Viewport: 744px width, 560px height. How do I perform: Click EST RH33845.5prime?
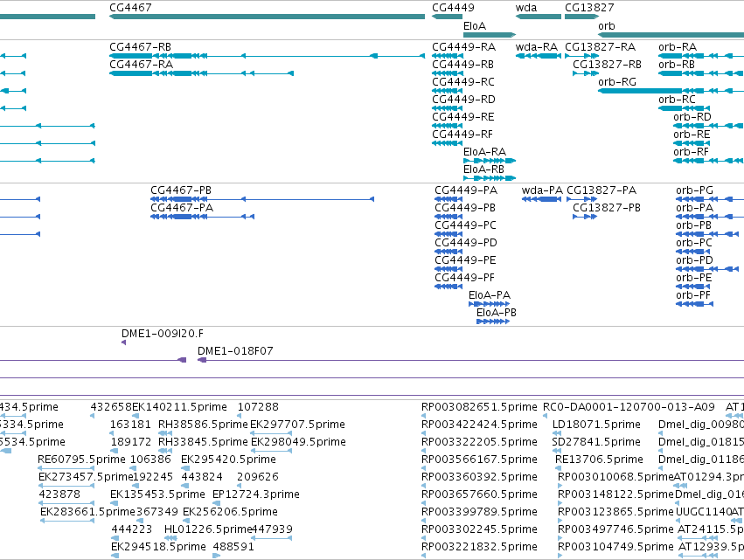click(x=165, y=451)
